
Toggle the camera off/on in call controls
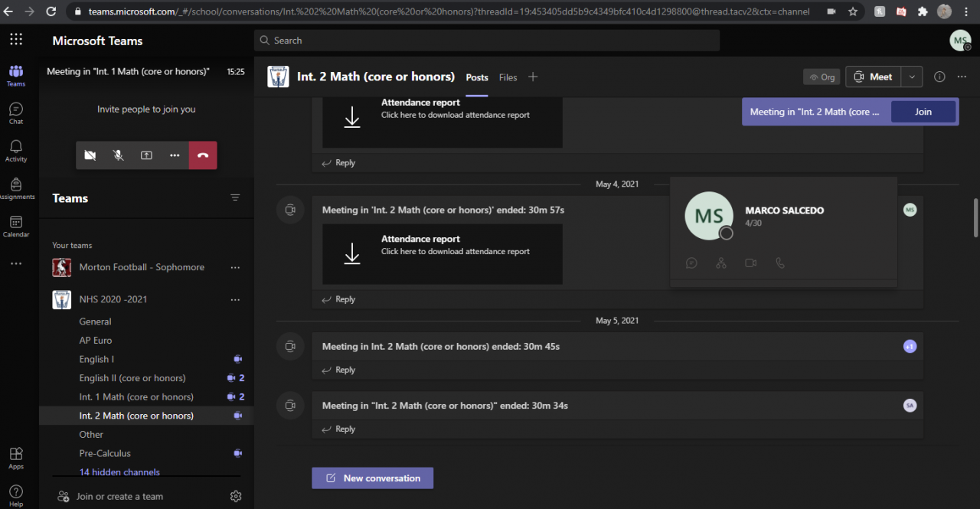tap(90, 155)
